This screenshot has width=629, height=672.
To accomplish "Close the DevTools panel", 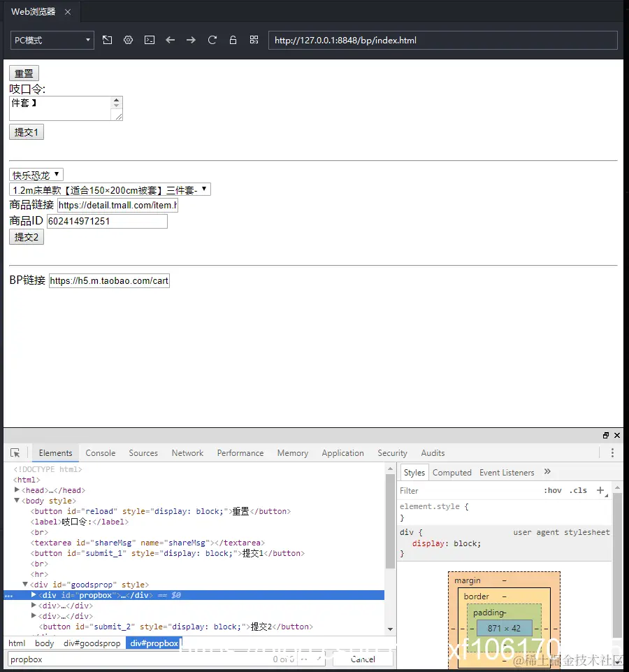I will point(617,436).
